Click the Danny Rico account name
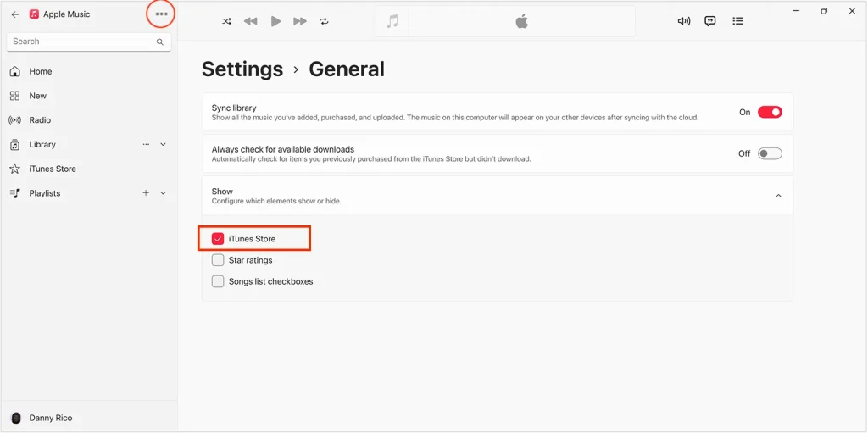This screenshot has width=868, height=433. pos(50,418)
